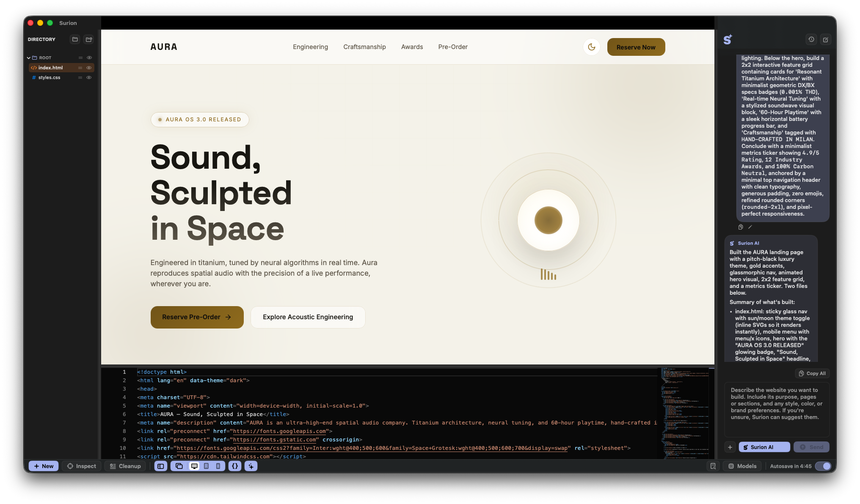Click the overlapping windows view icon
Image resolution: width=860 pixels, height=504 pixels.
tap(179, 466)
